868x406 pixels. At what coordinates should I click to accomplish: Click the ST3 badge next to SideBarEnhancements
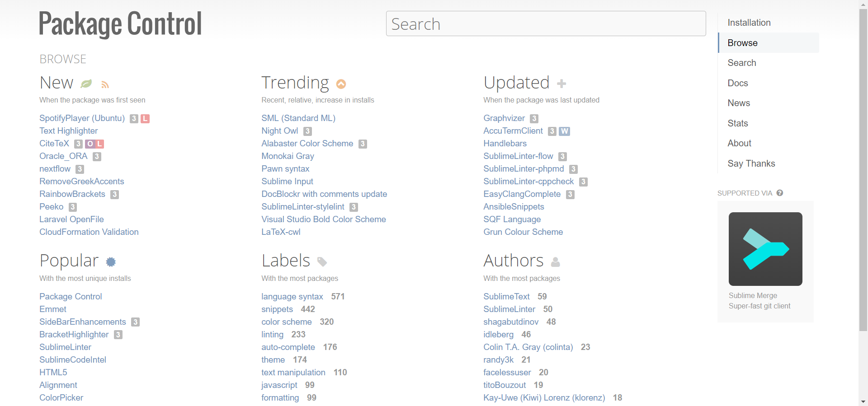coord(135,322)
